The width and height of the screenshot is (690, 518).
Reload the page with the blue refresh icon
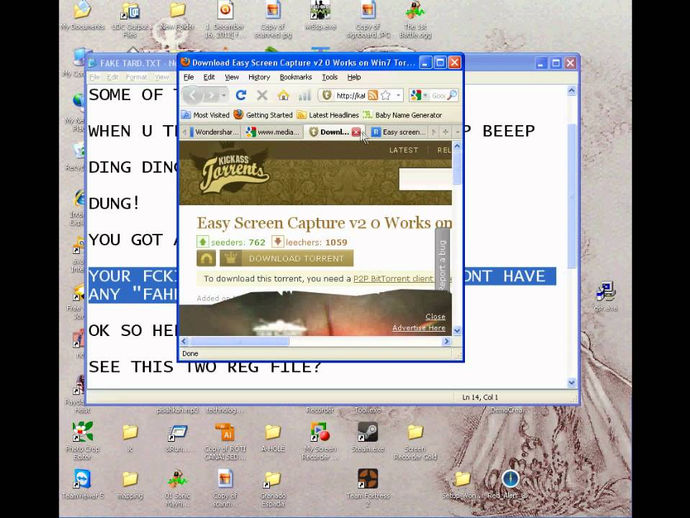pyautogui.click(x=241, y=95)
